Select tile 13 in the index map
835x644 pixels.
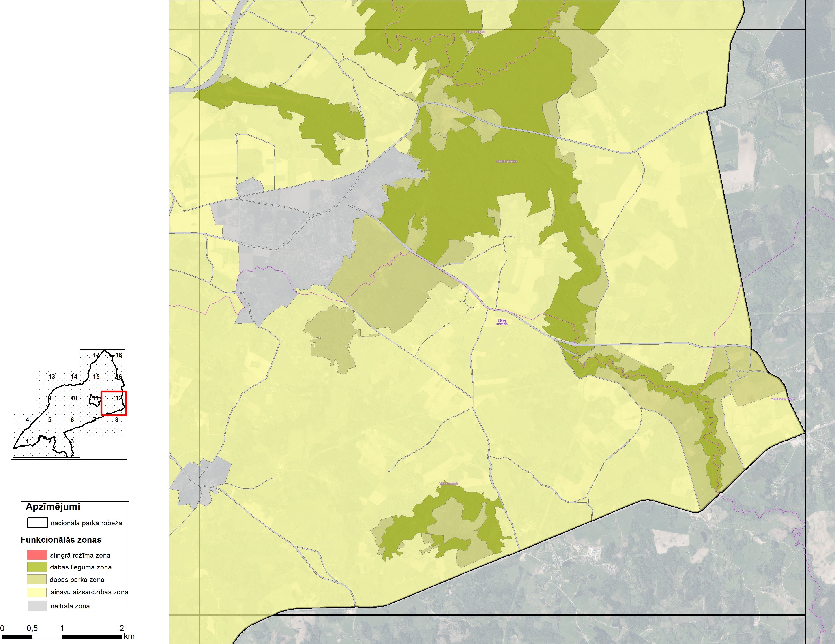51,377
